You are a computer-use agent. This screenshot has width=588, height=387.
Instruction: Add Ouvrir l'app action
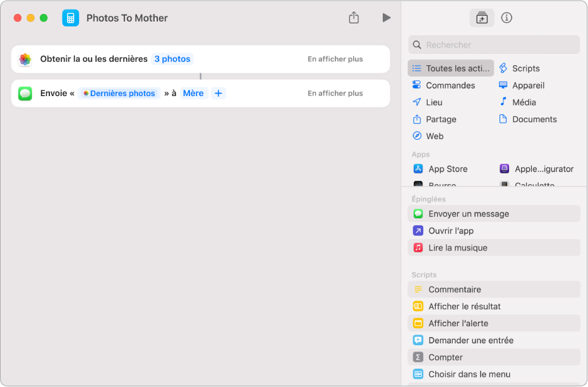[x=494, y=230]
